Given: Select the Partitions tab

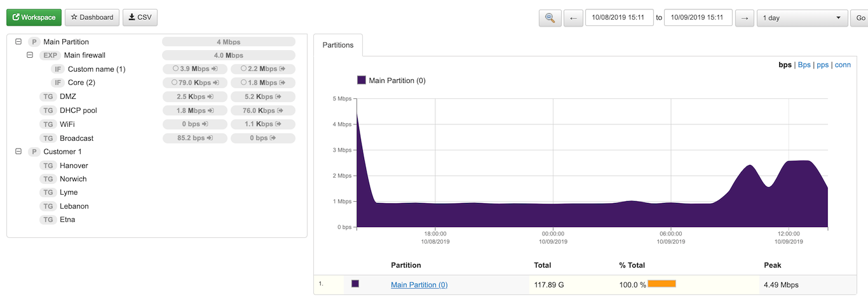Looking at the screenshot, I should coord(338,45).
